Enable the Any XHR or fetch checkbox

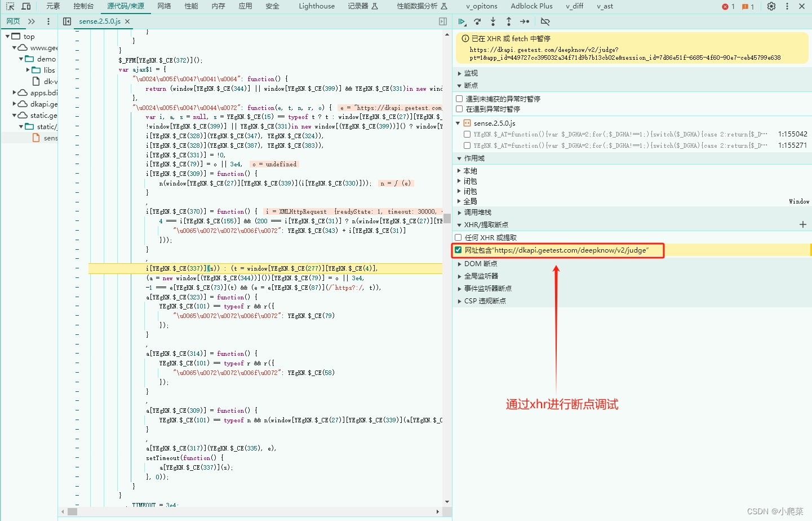click(458, 237)
